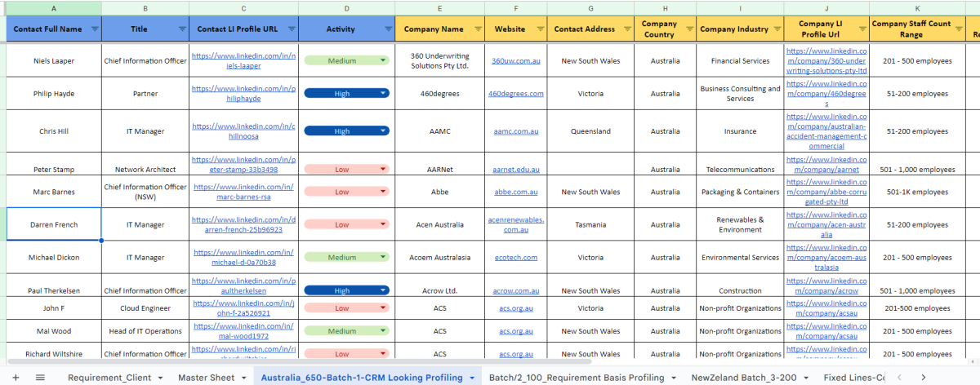
Task: Open Master Sheet tab dropdown arrow
Action: (244, 378)
